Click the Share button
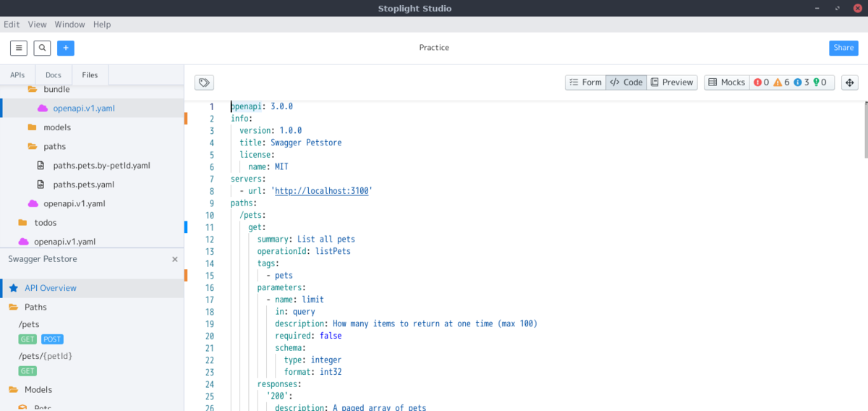Viewport: 868px width, 411px height. tap(843, 48)
